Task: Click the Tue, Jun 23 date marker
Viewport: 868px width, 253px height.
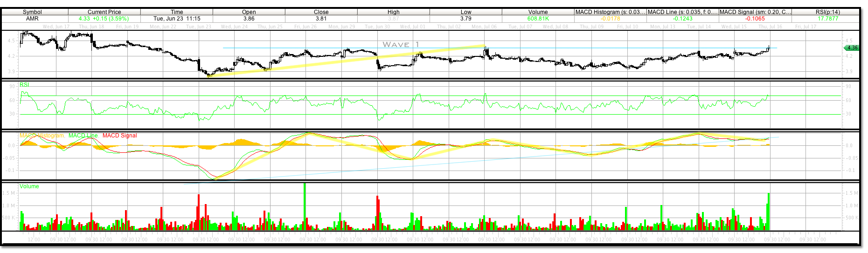Action: click(199, 27)
